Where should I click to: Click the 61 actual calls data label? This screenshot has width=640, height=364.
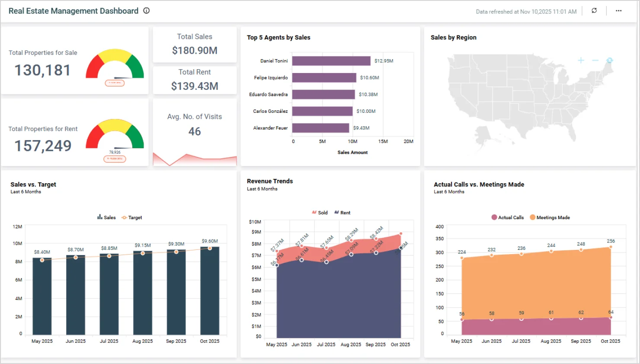coord(551,313)
